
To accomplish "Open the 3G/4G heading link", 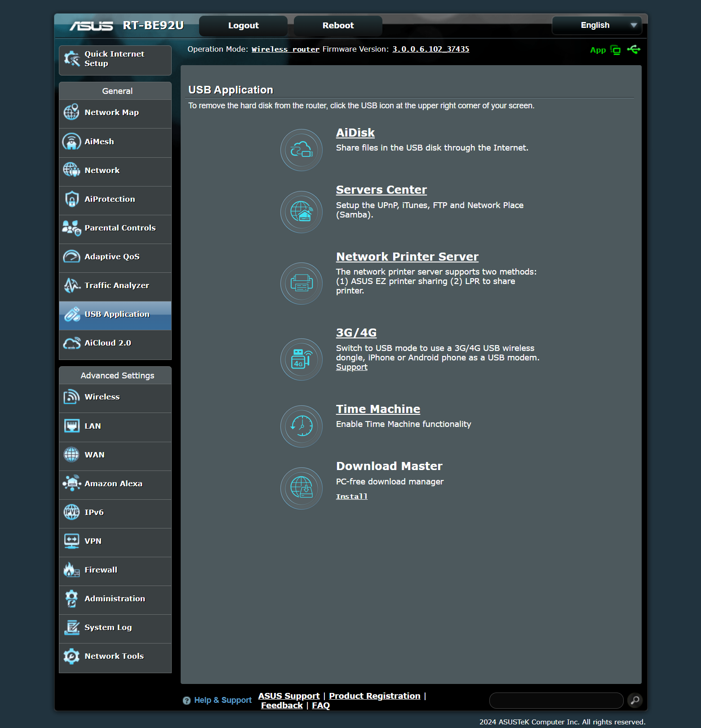I will (356, 333).
